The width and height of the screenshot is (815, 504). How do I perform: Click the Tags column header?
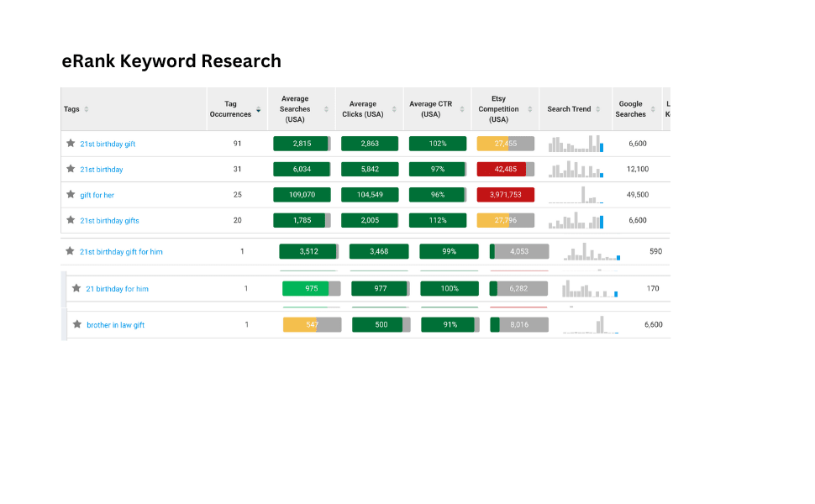tap(134, 109)
